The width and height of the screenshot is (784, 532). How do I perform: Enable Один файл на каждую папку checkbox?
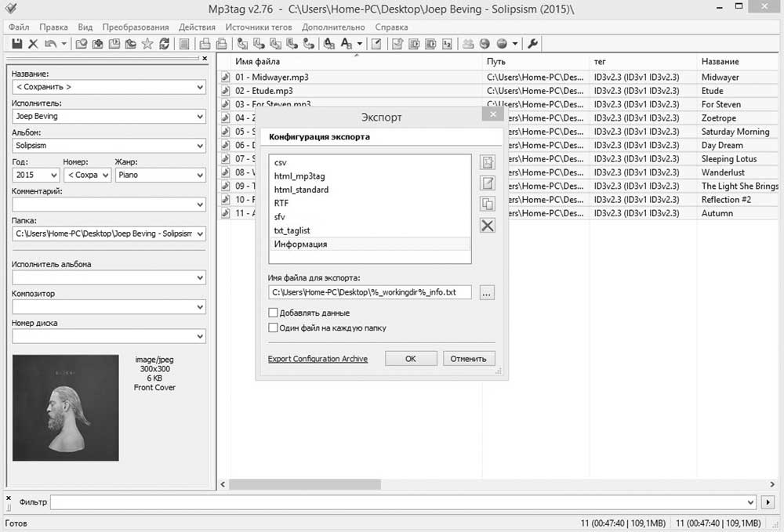pos(273,328)
